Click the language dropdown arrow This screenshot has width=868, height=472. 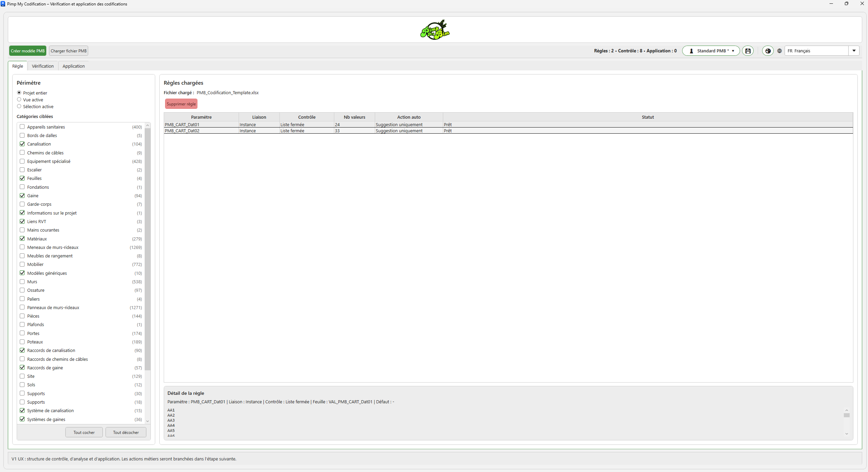(x=854, y=51)
